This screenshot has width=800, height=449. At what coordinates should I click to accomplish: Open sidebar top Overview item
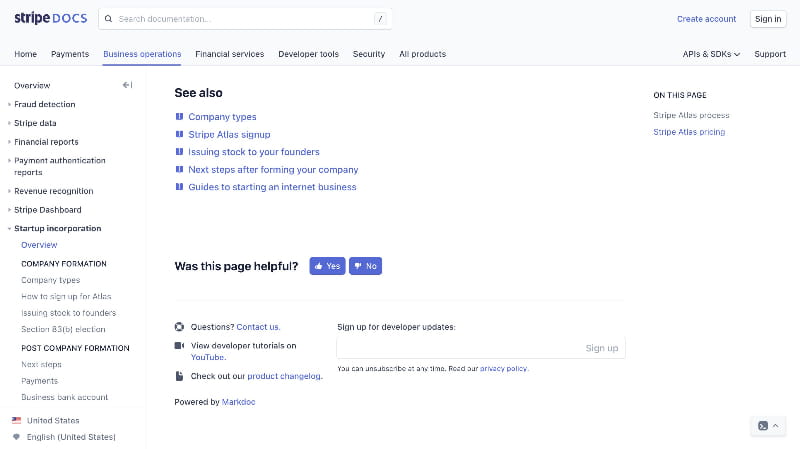(x=32, y=85)
